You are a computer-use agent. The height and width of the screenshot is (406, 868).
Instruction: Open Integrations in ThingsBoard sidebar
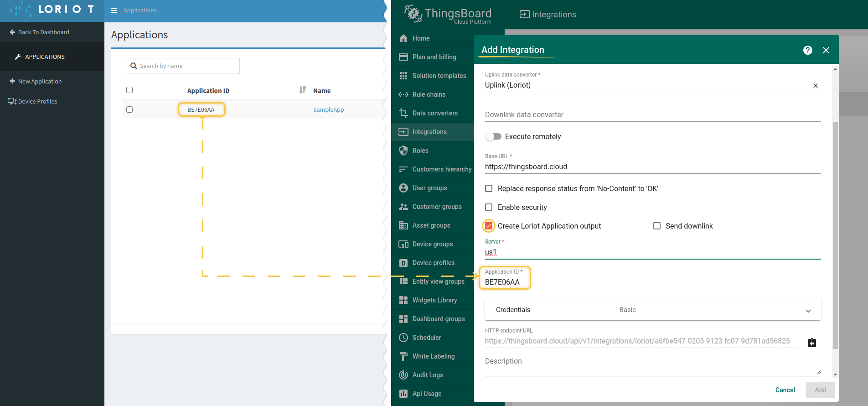pos(433,132)
